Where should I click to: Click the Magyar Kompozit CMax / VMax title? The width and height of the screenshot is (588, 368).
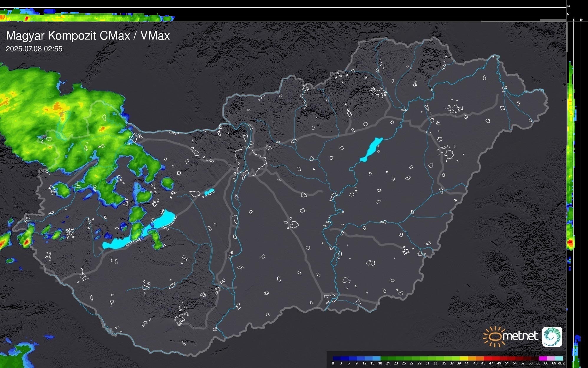[x=88, y=36]
